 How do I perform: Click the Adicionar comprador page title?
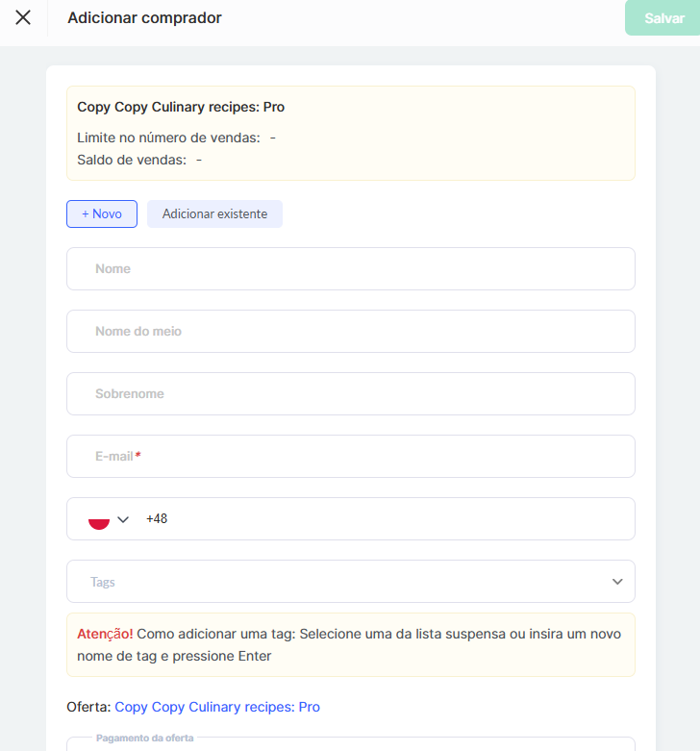(144, 18)
